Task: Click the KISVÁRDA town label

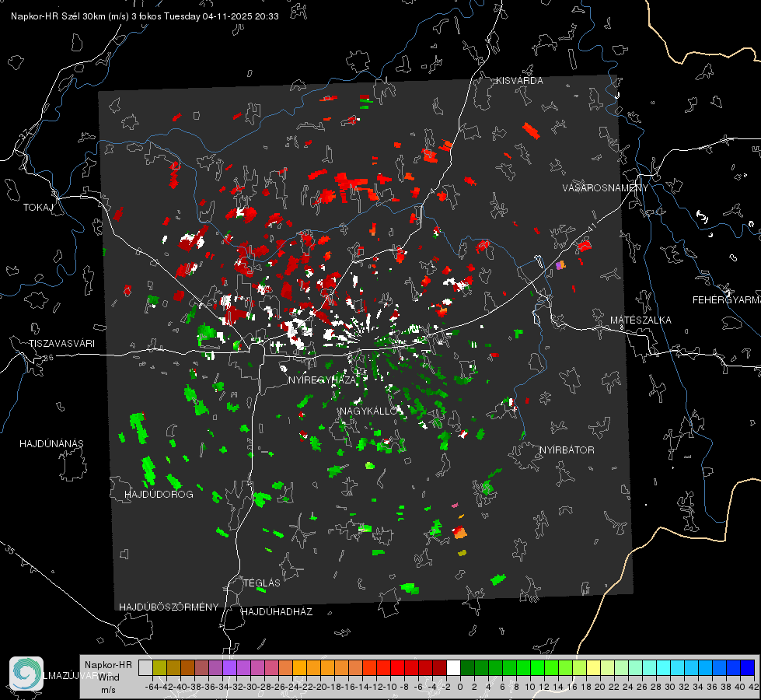Action: pyautogui.click(x=519, y=81)
